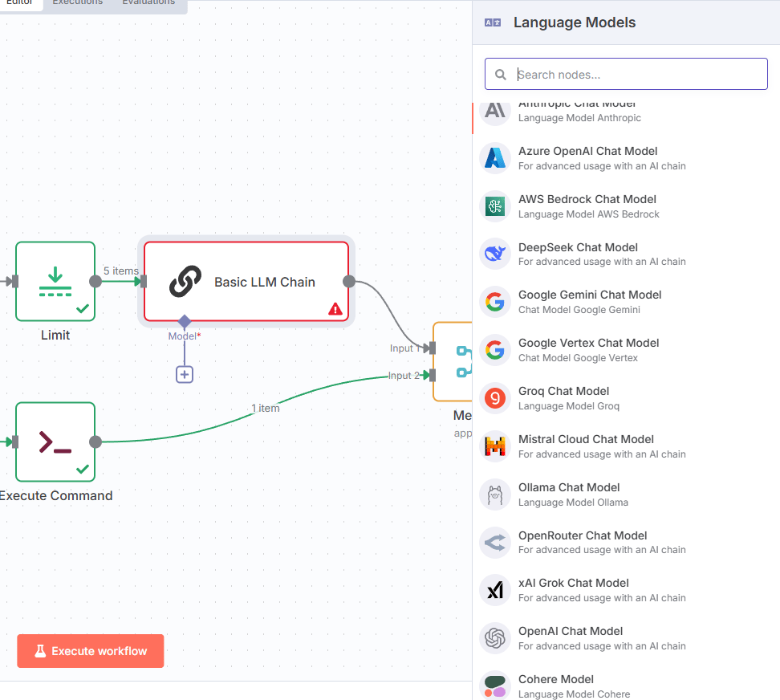Select the DeepSeek whale icon
Screen dimensions: 780x700
tap(495, 254)
